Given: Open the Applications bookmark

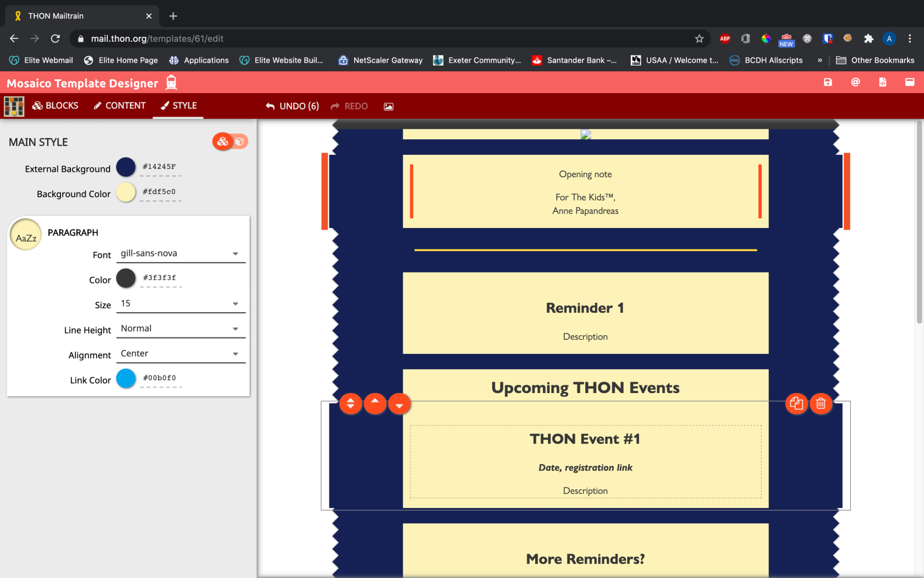Looking at the screenshot, I should 199,61.
